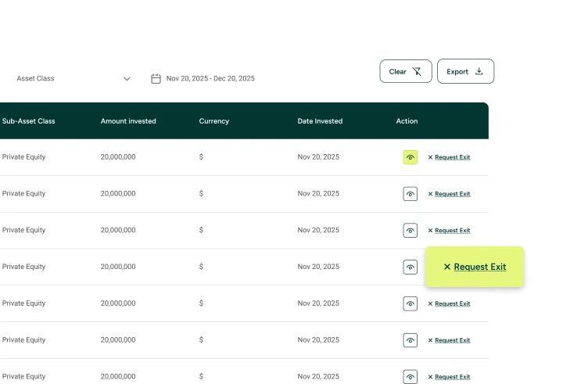
Task: Export the investments table
Action: 465,71
